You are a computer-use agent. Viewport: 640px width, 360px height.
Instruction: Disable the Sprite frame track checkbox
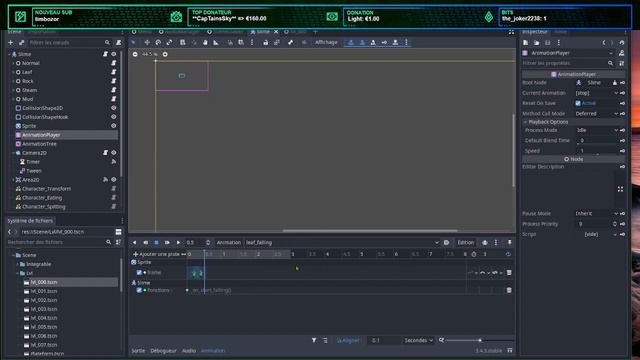(139, 272)
